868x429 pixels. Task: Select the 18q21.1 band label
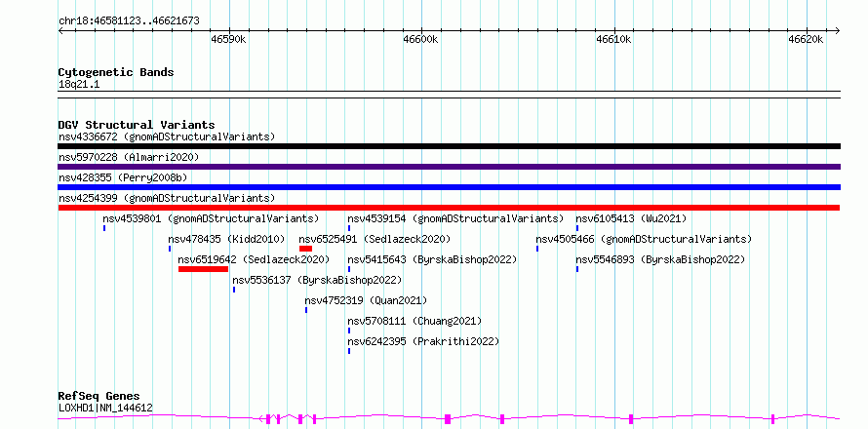pos(79,85)
